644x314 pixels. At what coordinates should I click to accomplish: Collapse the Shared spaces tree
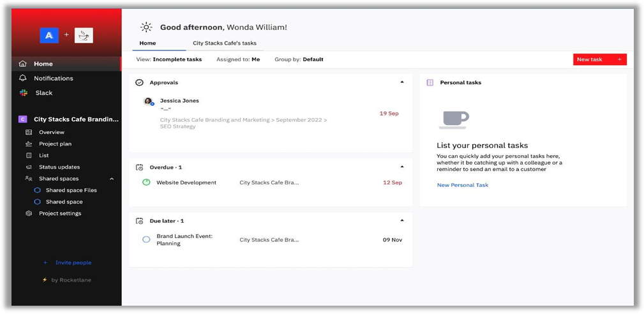pyautogui.click(x=112, y=179)
